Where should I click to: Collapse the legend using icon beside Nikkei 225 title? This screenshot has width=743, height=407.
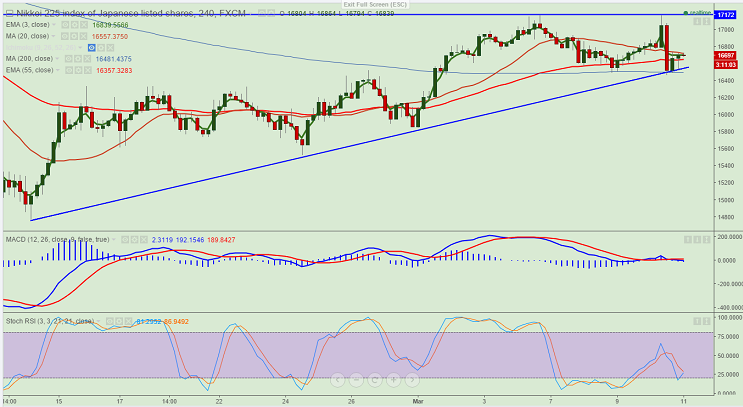coord(9,14)
